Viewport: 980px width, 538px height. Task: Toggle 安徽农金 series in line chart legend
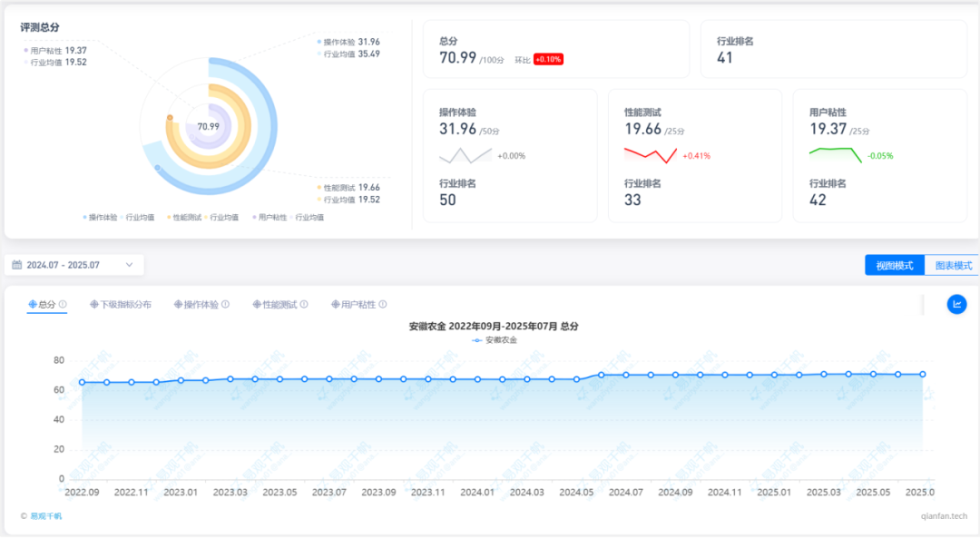495,340
